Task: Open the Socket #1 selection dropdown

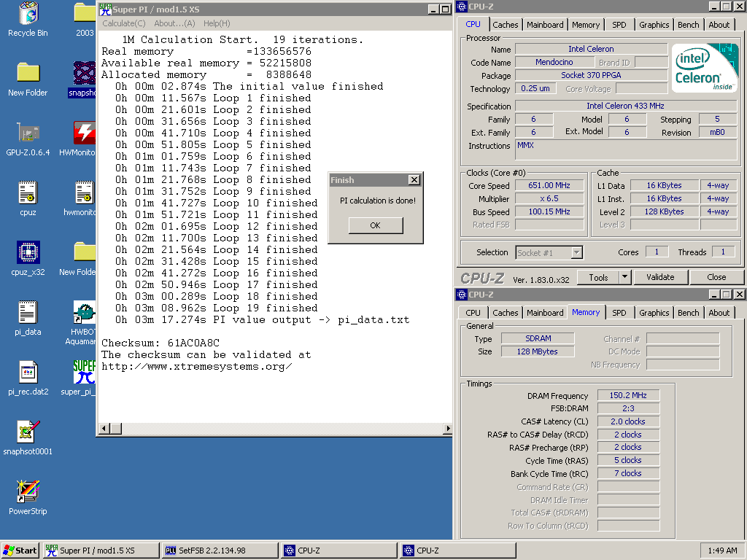Action: tap(576, 252)
